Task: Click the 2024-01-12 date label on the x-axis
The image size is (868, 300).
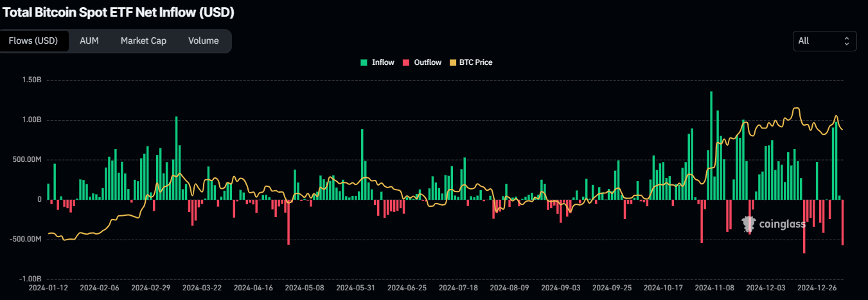Action: [x=49, y=288]
